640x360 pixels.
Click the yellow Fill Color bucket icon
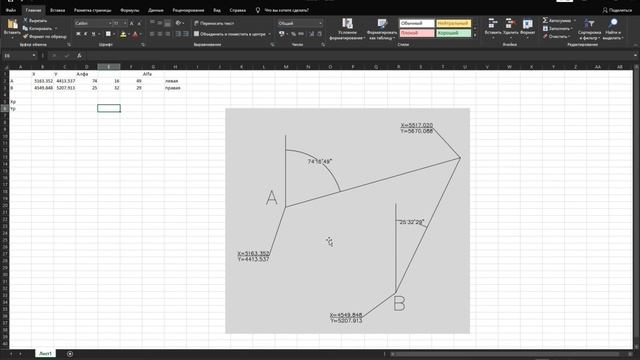pyautogui.click(x=123, y=34)
